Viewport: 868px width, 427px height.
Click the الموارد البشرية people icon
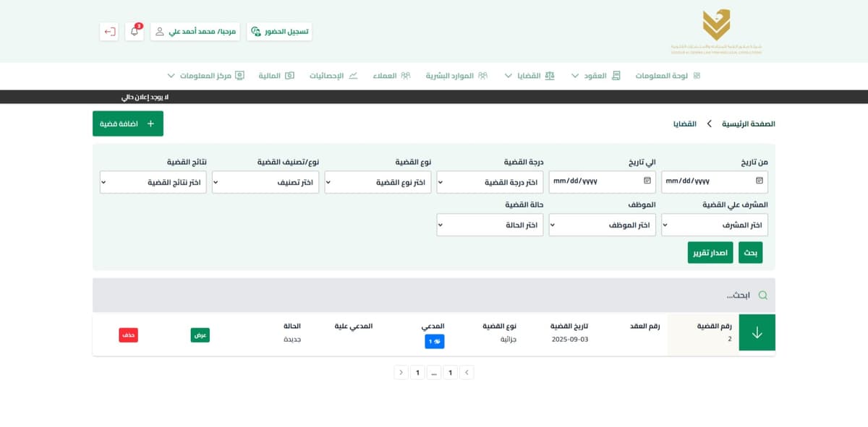coord(482,76)
